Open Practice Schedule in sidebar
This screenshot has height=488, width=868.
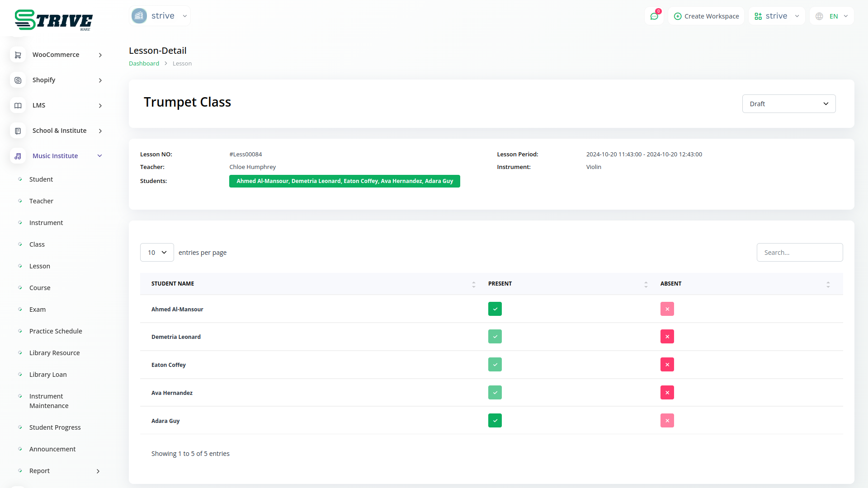[56, 331]
